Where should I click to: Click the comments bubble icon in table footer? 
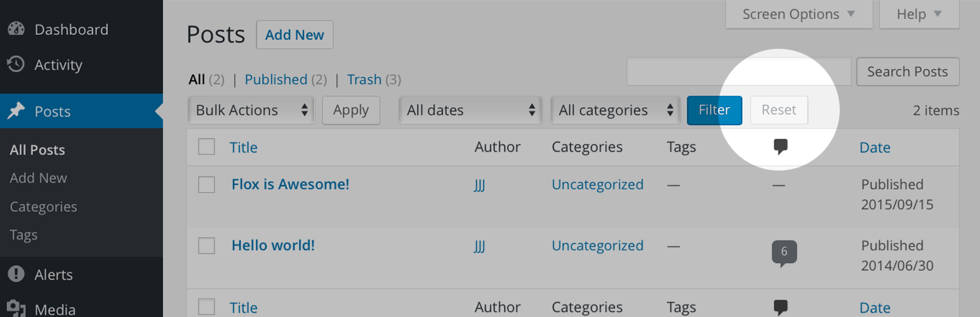click(x=781, y=308)
